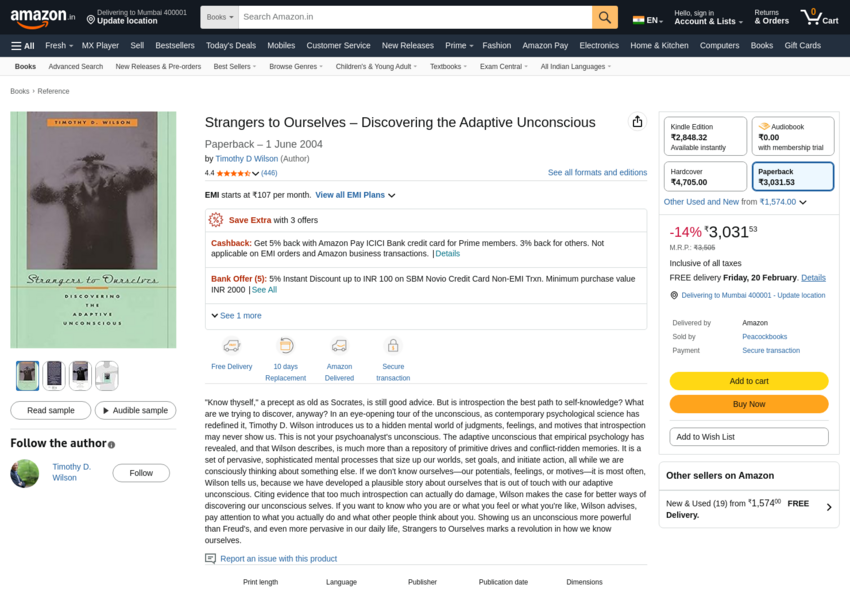Open Today's Deals in the nav bar
This screenshot has width=850, height=596.
click(x=231, y=46)
